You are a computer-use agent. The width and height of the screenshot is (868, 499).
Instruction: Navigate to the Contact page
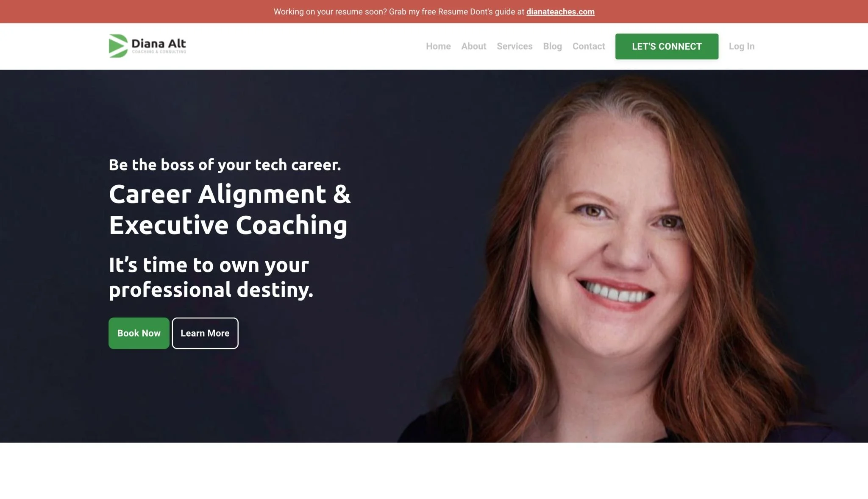pyautogui.click(x=588, y=46)
